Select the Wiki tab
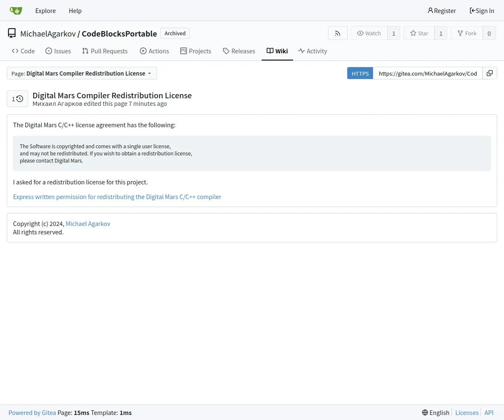504x420 pixels. click(x=277, y=51)
